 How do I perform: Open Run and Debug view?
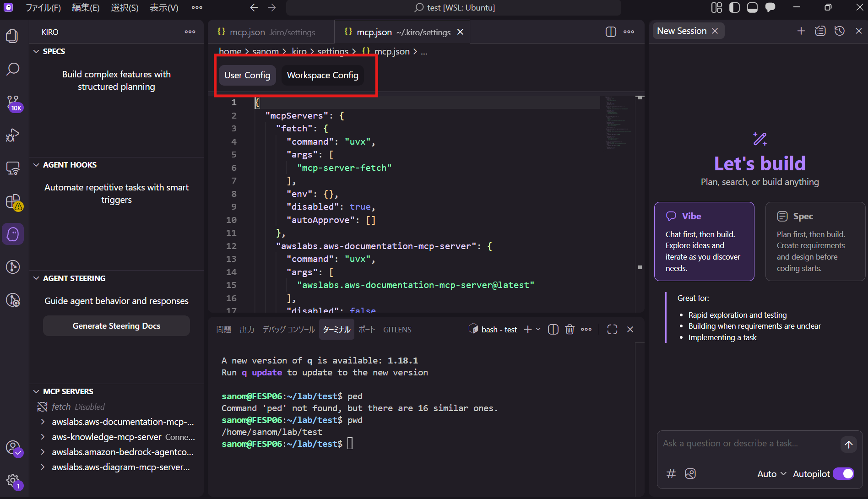tap(13, 136)
